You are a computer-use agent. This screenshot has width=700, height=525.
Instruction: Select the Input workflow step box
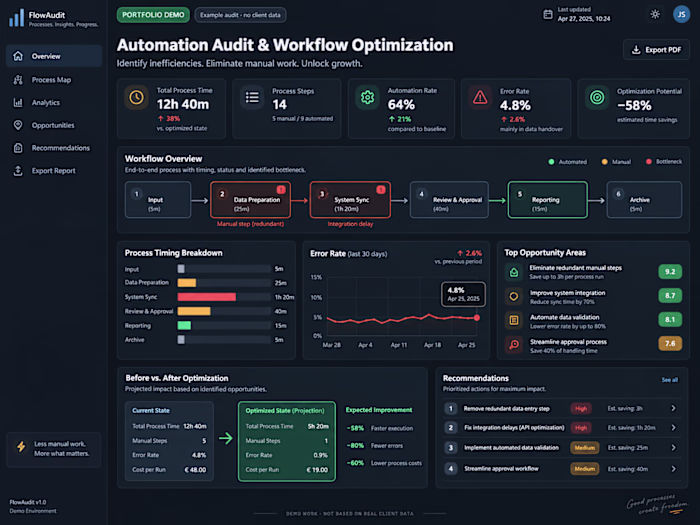tap(158, 200)
